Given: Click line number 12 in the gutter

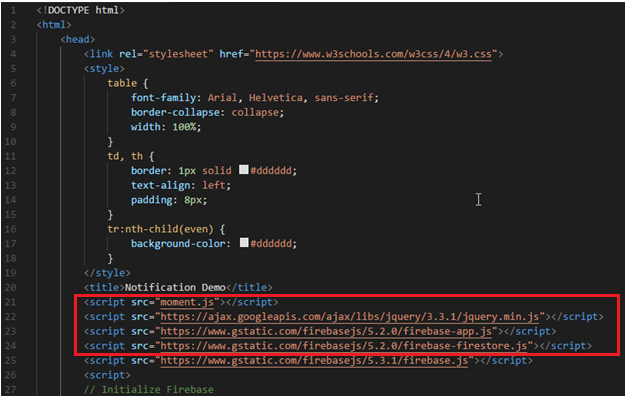Looking at the screenshot, I should [11, 171].
